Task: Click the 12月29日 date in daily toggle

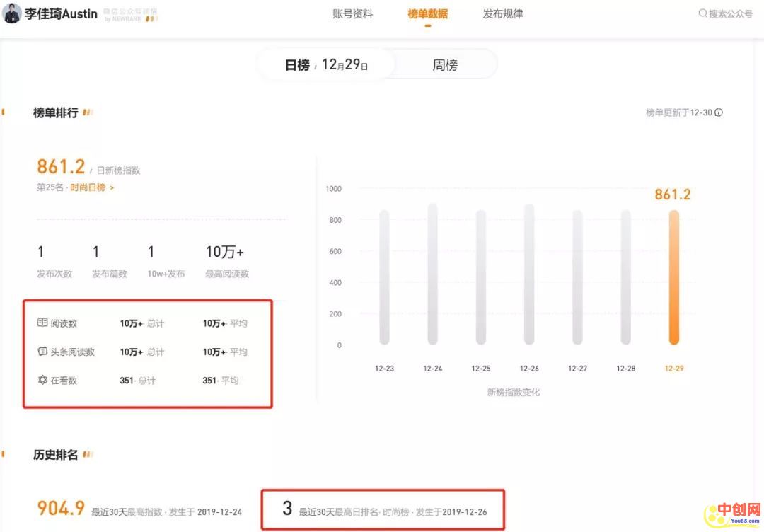Action: [x=345, y=65]
